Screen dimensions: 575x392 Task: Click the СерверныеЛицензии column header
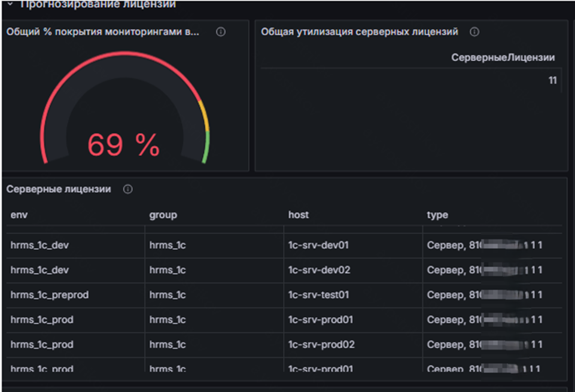[503, 57]
